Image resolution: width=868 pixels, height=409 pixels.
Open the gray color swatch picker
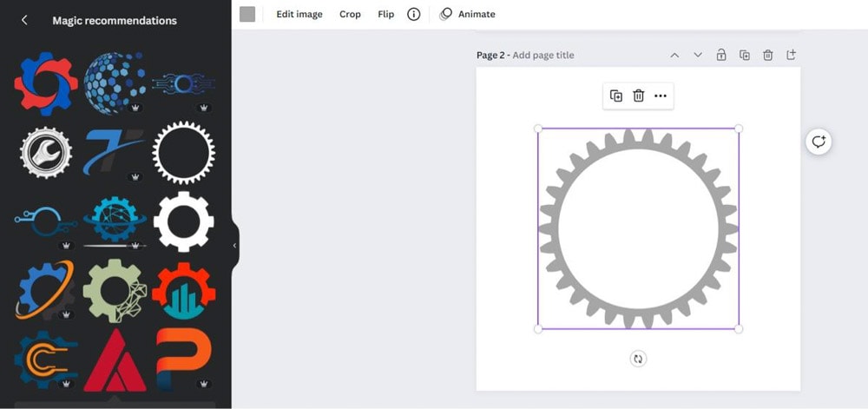pyautogui.click(x=247, y=15)
